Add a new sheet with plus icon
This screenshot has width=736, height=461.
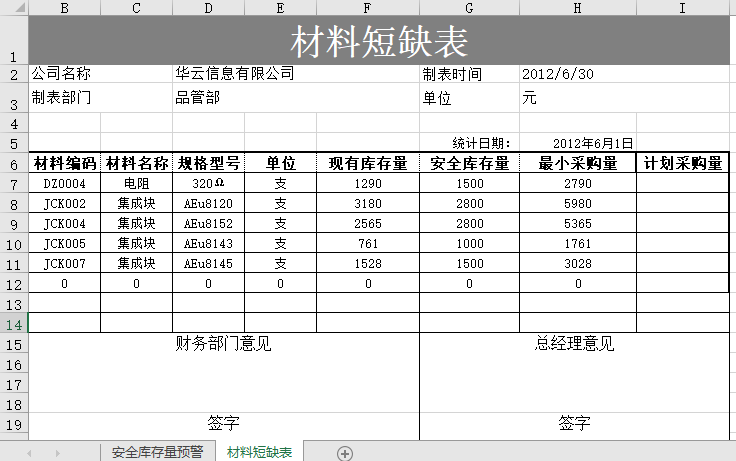click(345, 453)
